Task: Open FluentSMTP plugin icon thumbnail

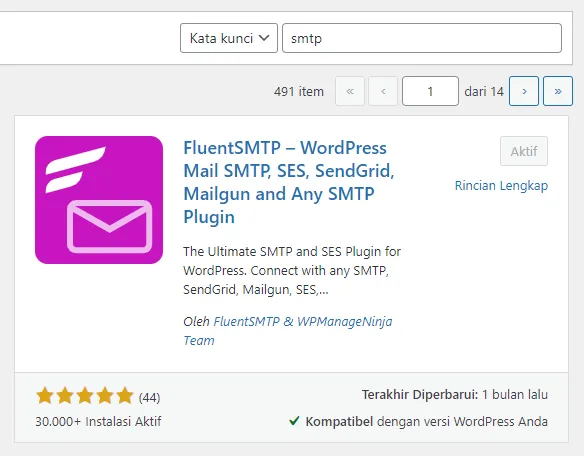Action: (99, 200)
